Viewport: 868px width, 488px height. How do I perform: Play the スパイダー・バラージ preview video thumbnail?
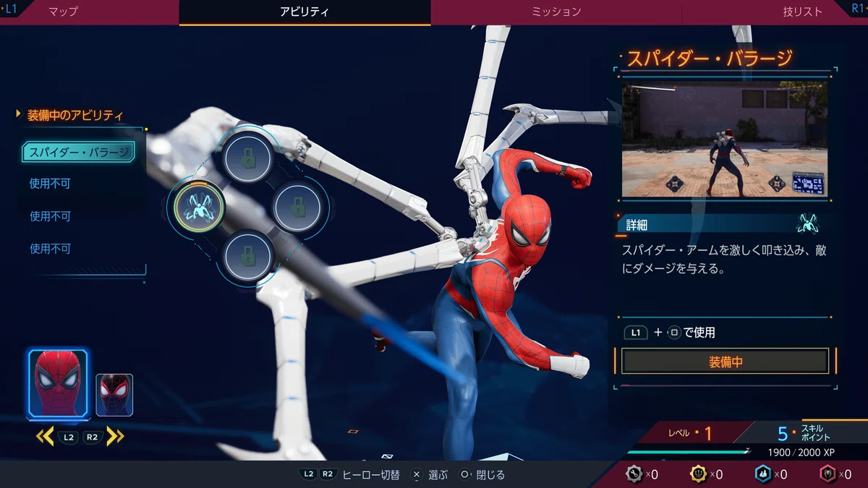[725, 139]
